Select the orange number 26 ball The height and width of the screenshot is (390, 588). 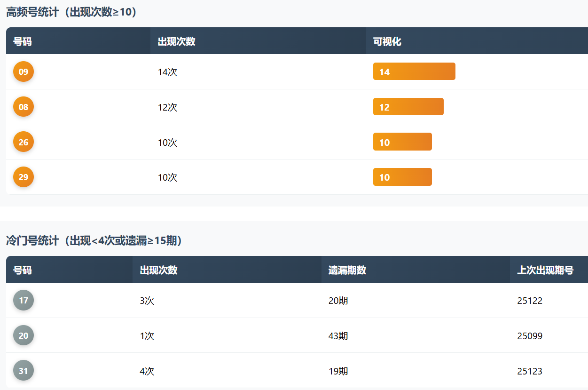(24, 142)
